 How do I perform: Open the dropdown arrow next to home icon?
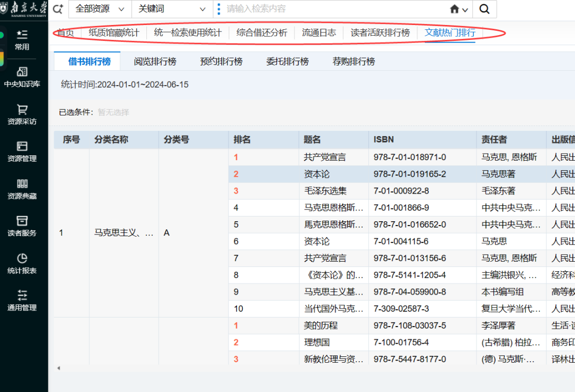click(465, 9)
